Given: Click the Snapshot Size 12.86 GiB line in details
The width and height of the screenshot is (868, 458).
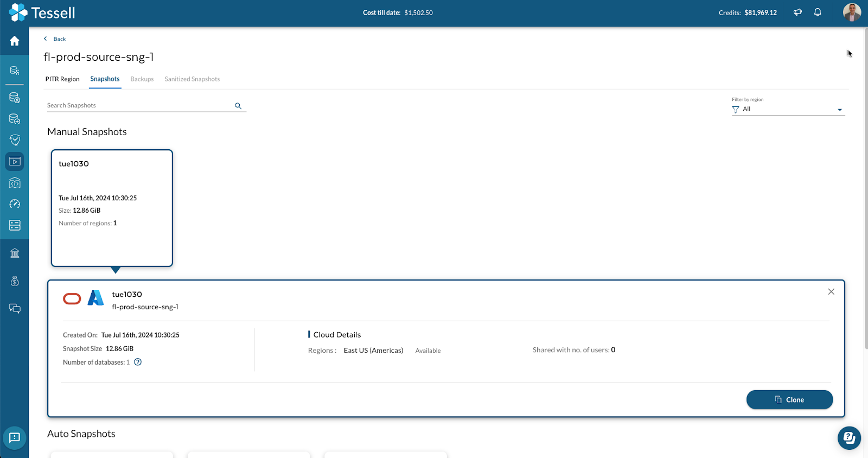Looking at the screenshot, I should point(98,349).
